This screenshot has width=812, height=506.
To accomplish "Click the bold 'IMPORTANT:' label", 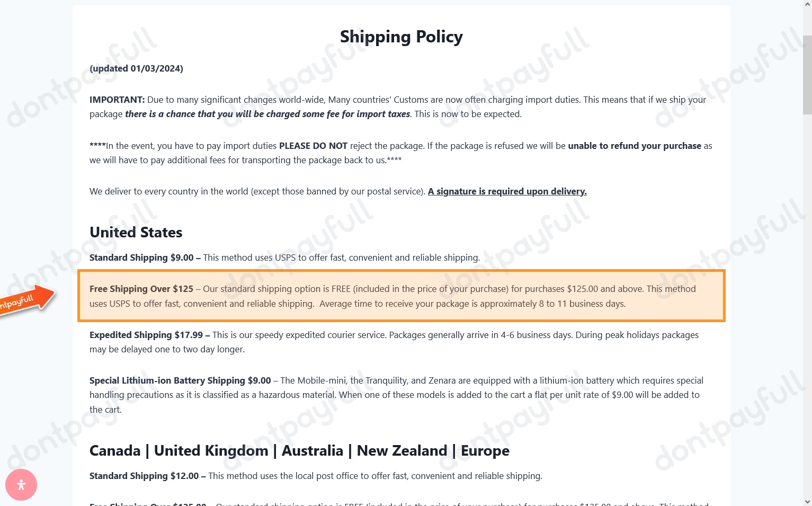I will pyautogui.click(x=117, y=100).
